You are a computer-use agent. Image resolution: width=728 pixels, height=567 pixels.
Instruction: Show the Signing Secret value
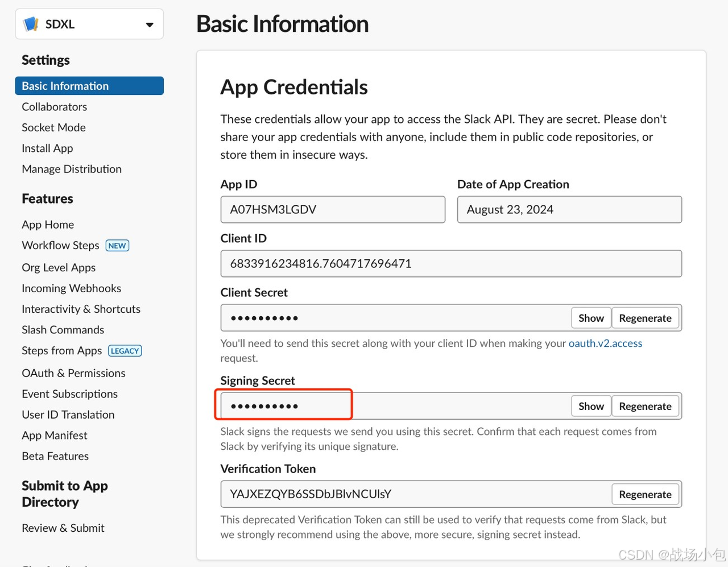click(591, 406)
